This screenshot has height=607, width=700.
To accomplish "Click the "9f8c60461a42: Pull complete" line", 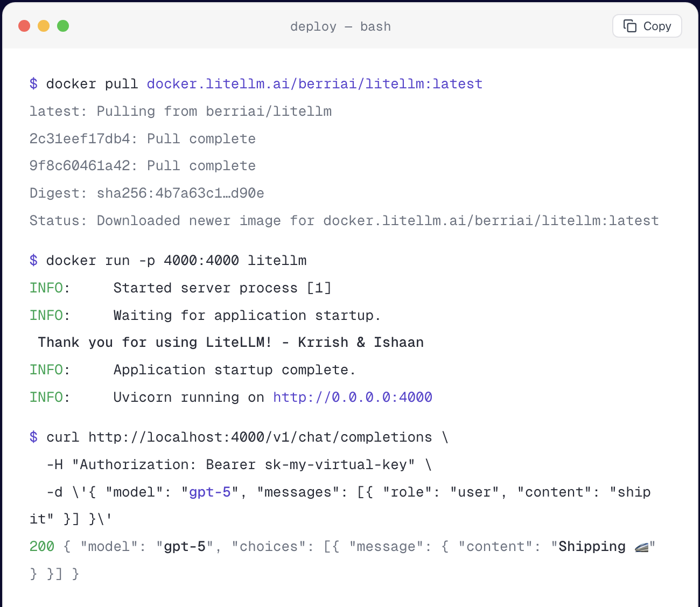I will 143,166.
